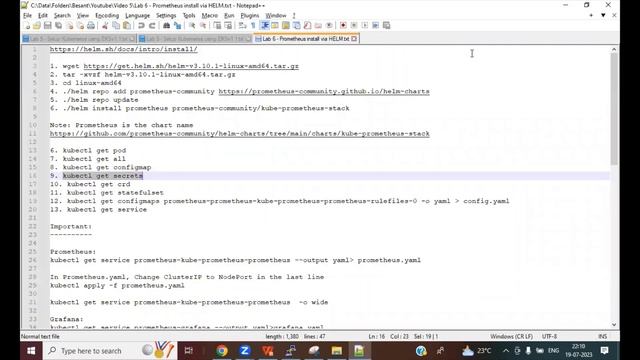Save the file with the Save toolbar icon

(x=47, y=26)
